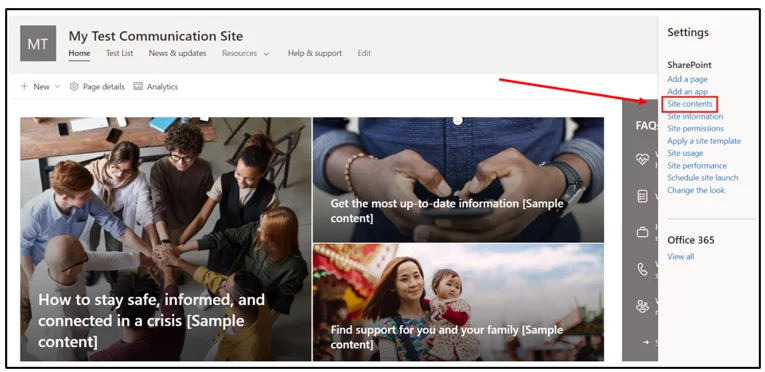Click View all under Office 365
Screen dimensions: 765x372
pos(681,256)
